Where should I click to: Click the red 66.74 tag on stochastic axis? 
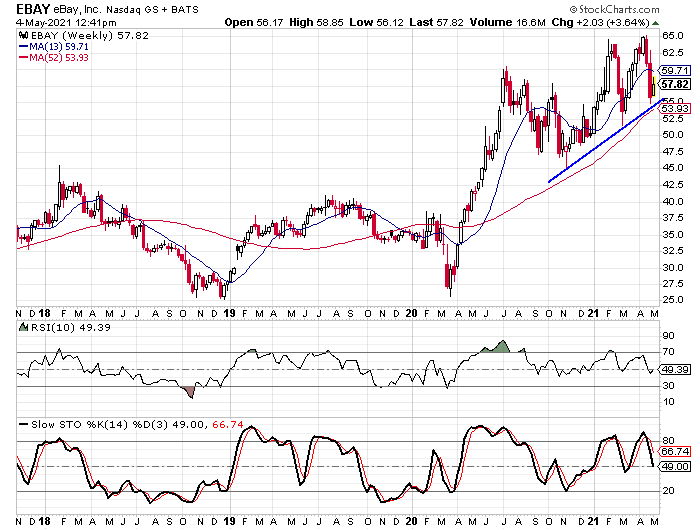[675, 451]
